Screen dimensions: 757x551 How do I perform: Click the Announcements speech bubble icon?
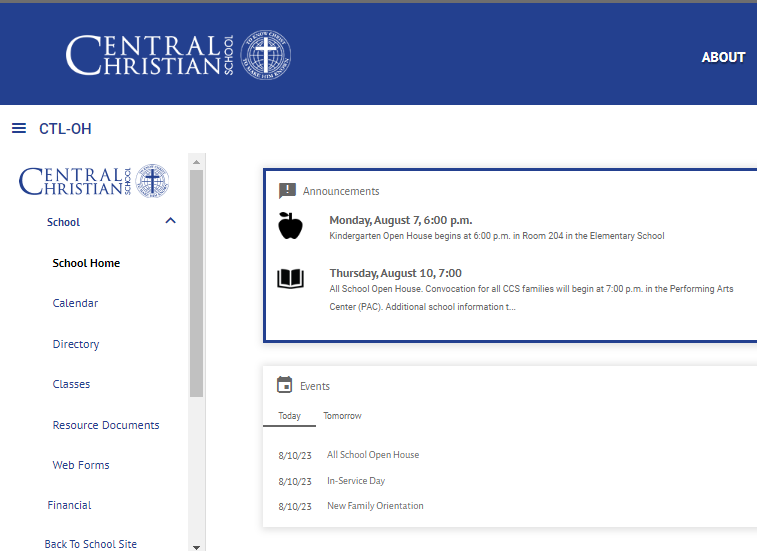point(287,191)
